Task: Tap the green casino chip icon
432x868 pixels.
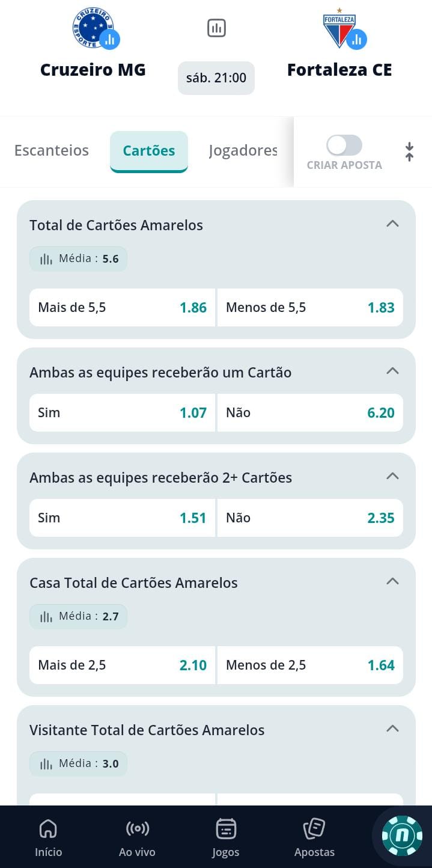Action: (402, 836)
